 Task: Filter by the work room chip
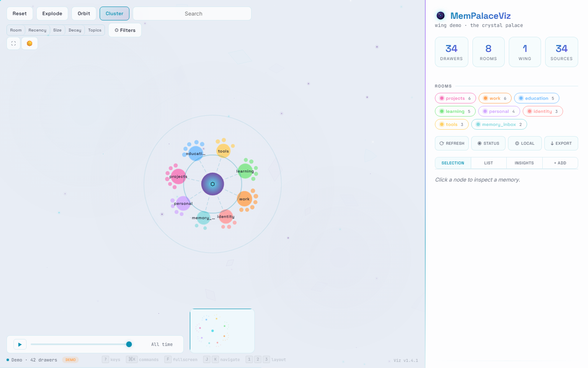[495, 98]
